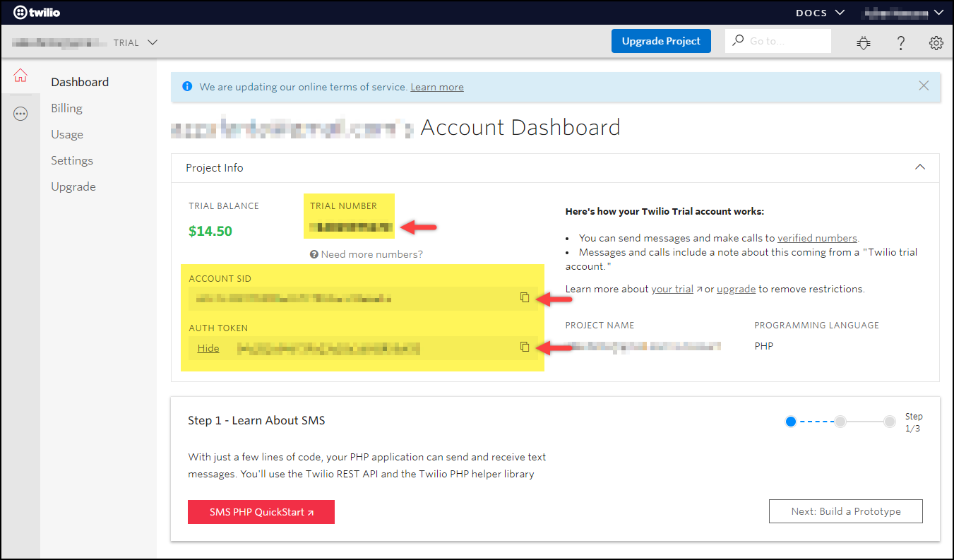Click the info icon in banner

[x=187, y=86]
